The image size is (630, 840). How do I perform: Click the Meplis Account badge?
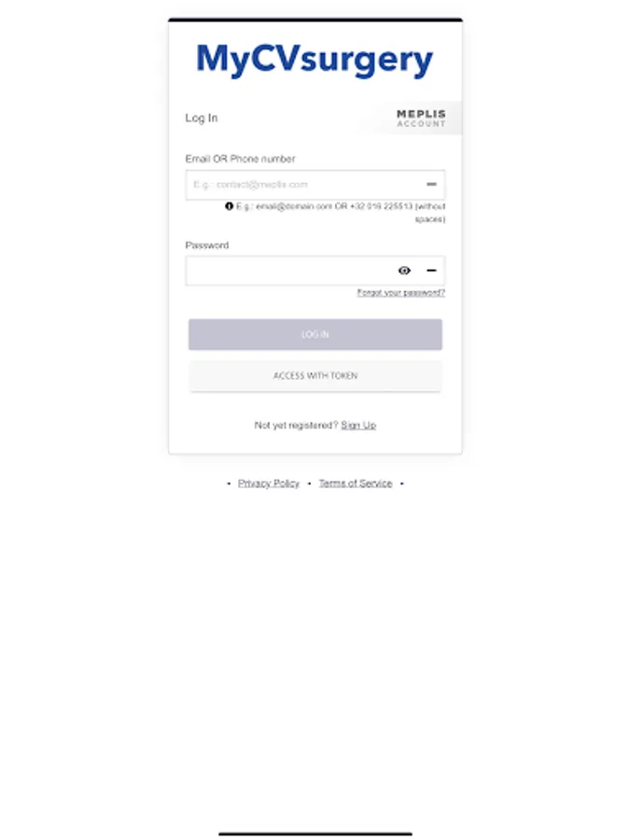[x=421, y=118]
